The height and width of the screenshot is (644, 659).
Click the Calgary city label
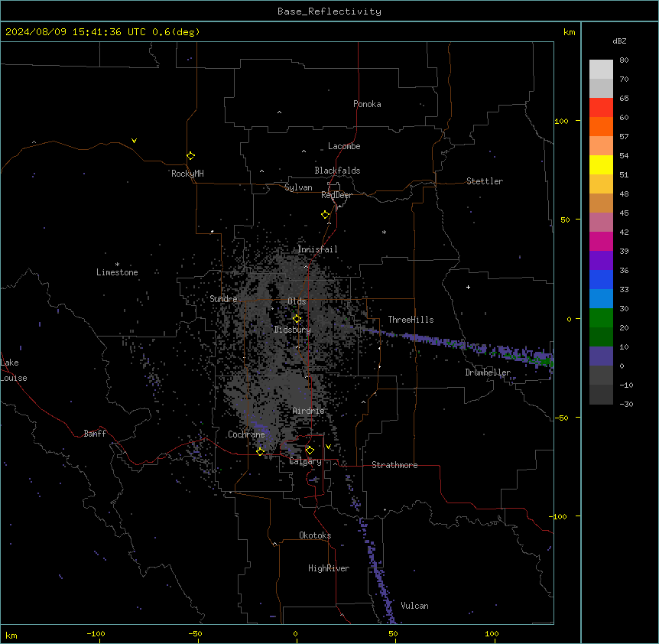click(x=306, y=461)
